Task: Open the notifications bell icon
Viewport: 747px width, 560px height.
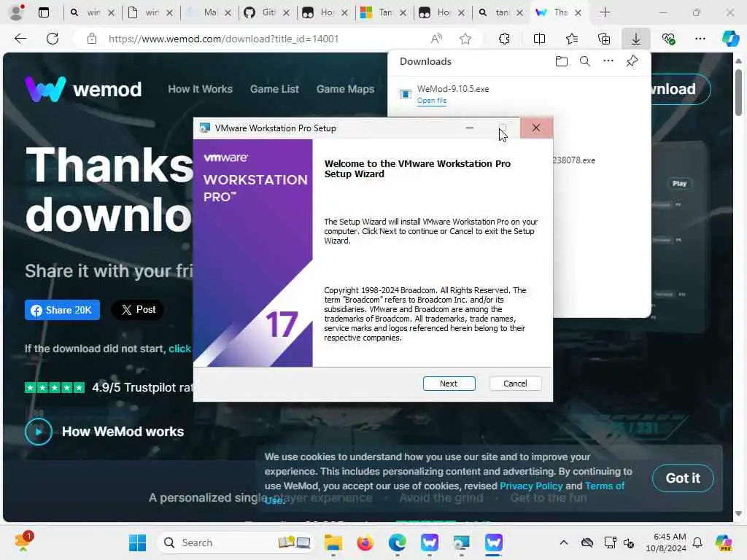Action: [697, 542]
